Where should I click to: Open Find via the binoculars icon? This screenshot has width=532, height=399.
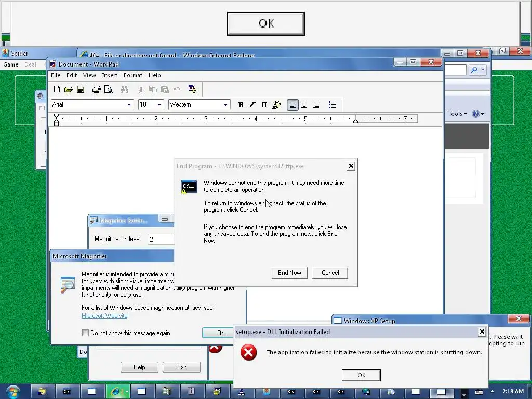[x=124, y=89]
